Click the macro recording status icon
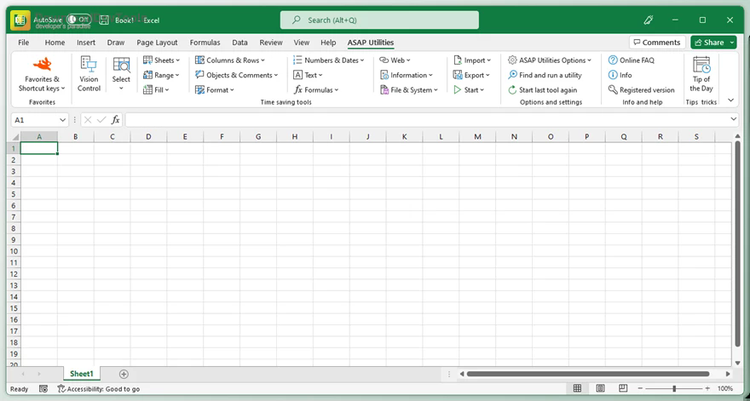The width and height of the screenshot is (750, 401). 44,389
